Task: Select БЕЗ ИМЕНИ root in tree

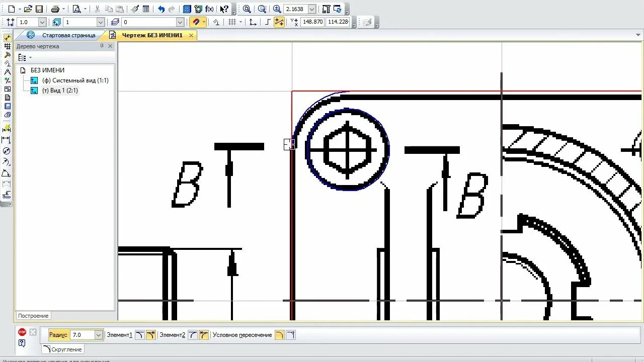Action: click(47, 70)
